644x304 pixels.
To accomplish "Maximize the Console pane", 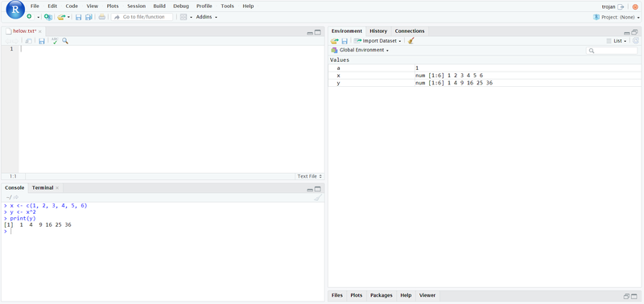I will pyautogui.click(x=317, y=189).
